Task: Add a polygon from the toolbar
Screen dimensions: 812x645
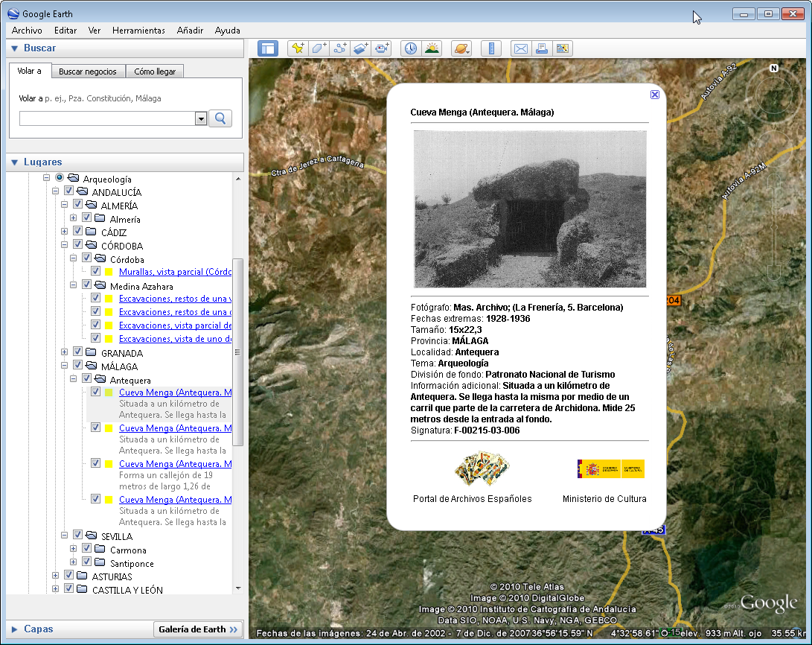Action: tap(319, 48)
